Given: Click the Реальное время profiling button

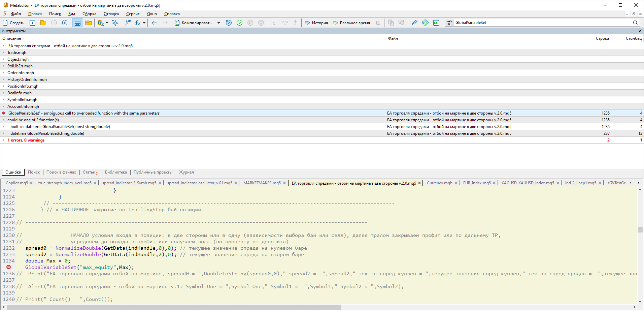Looking at the screenshot, I should (x=351, y=23).
